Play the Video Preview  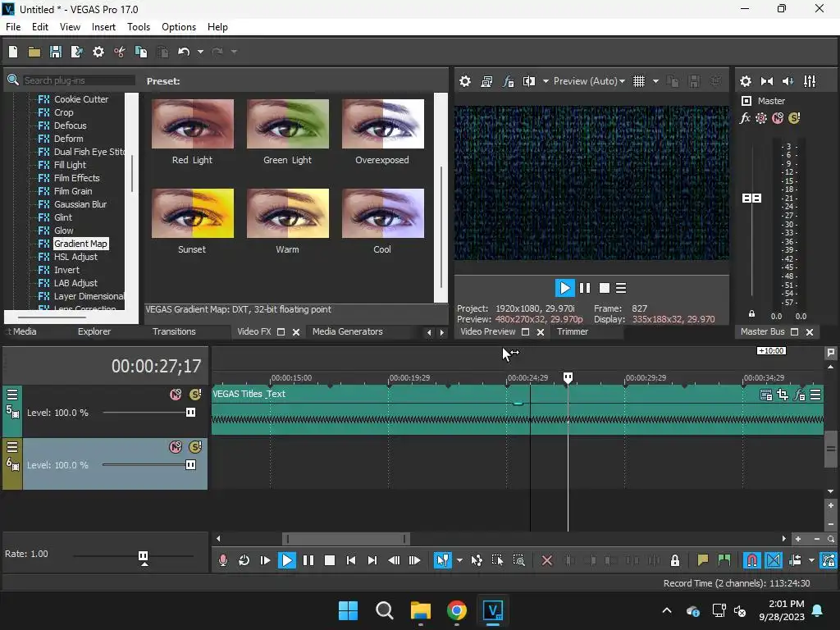point(564,288)
